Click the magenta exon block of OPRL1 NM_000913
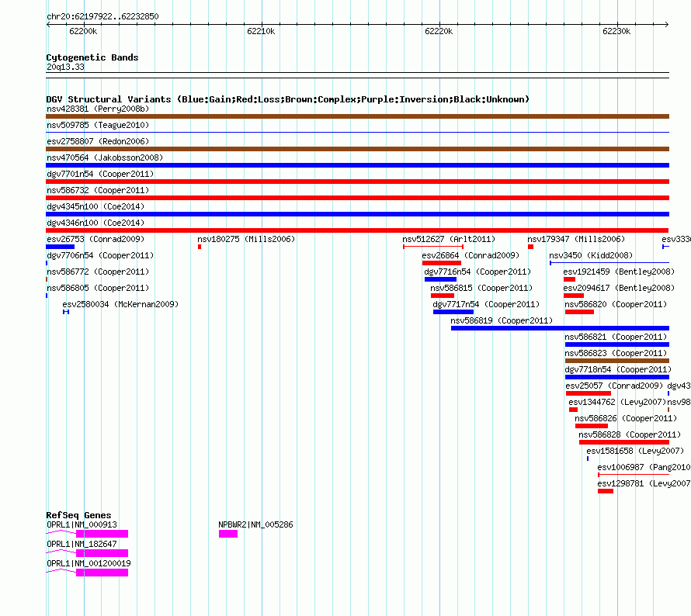 102,534
